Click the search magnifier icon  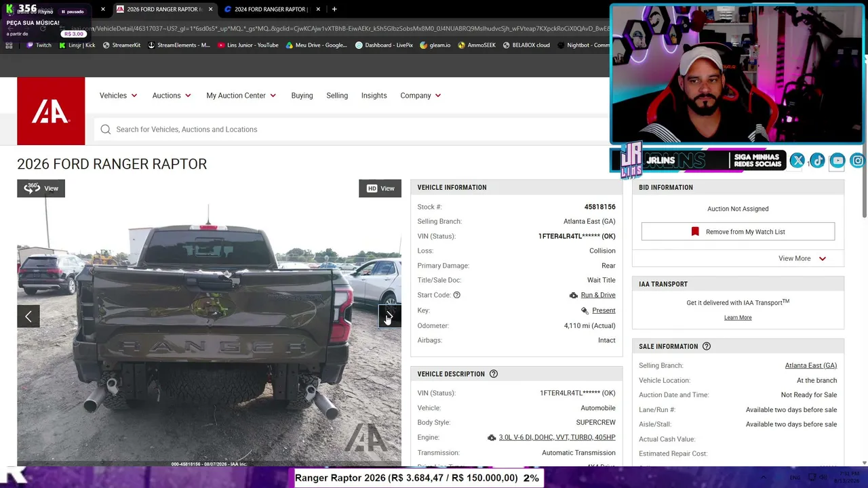pos(106,129)
